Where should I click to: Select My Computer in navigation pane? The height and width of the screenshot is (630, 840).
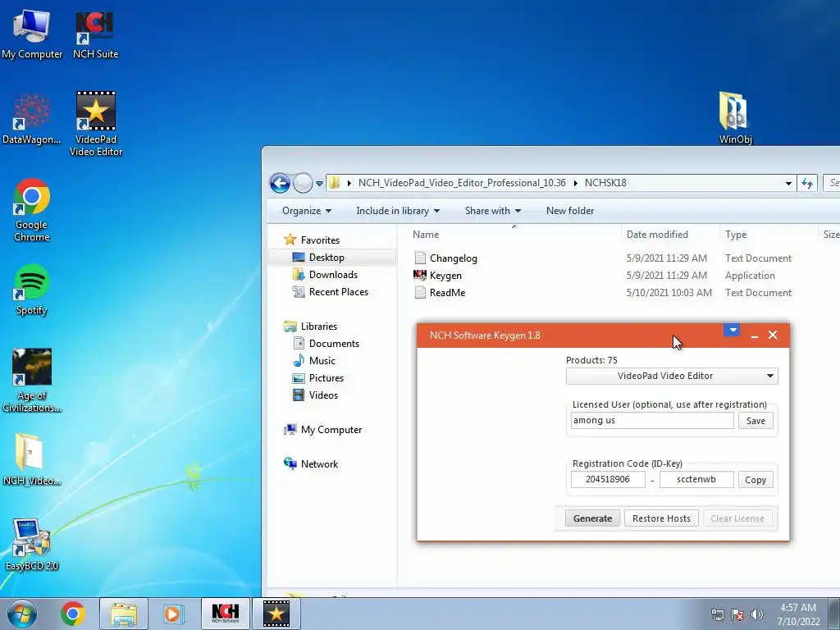coord(331,430)
